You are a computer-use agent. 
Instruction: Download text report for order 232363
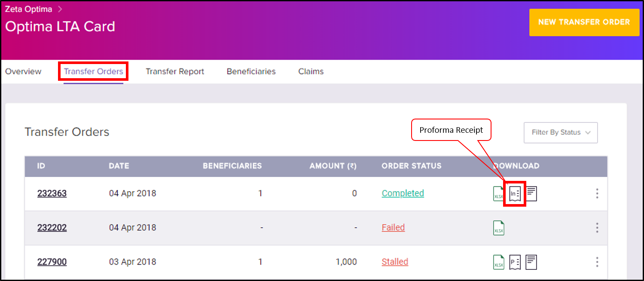point(531,194)
